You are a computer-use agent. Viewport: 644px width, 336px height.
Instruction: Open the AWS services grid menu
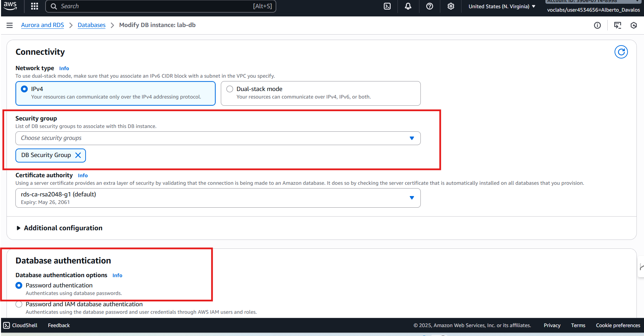point(34,6)
